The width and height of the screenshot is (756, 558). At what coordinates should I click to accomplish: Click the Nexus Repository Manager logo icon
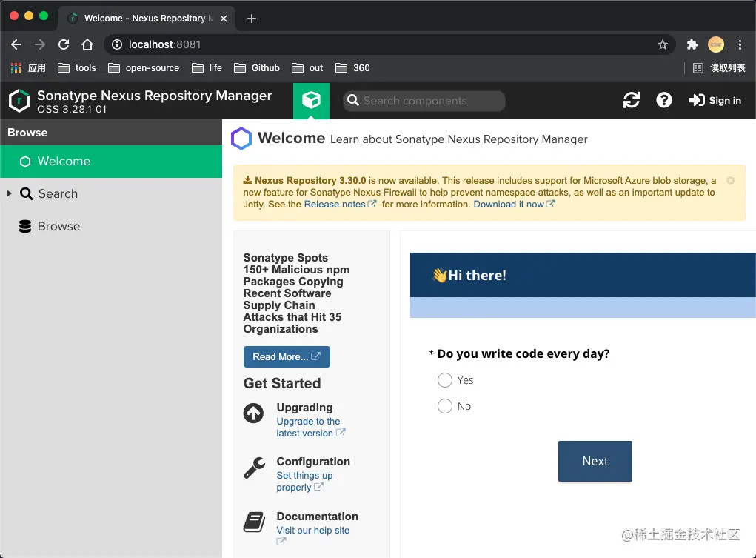pyautogui.click(x=19, y=101)
